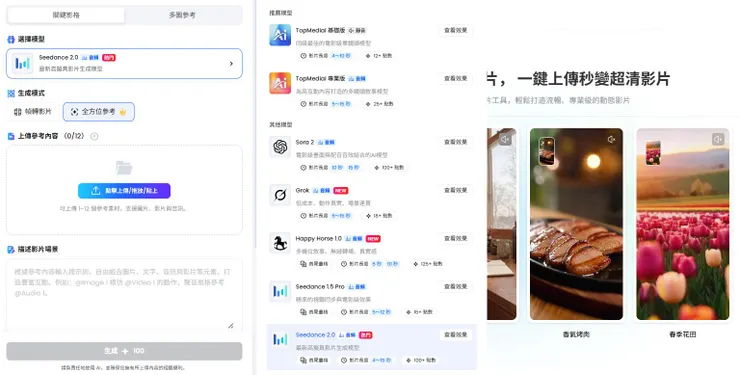Click the Happy Horse rocking horse icon
Viewport: 740px width, 375px height.
(x=280, y=243)
